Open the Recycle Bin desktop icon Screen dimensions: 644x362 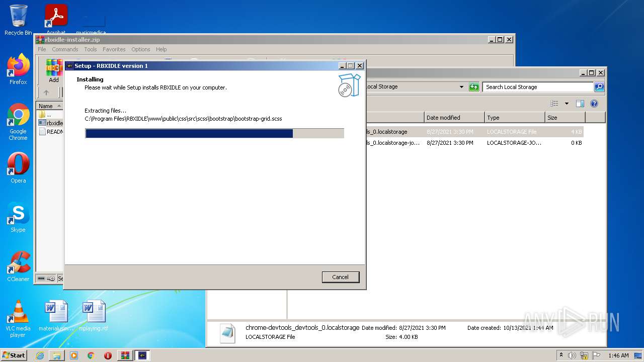tap(18, 20)
